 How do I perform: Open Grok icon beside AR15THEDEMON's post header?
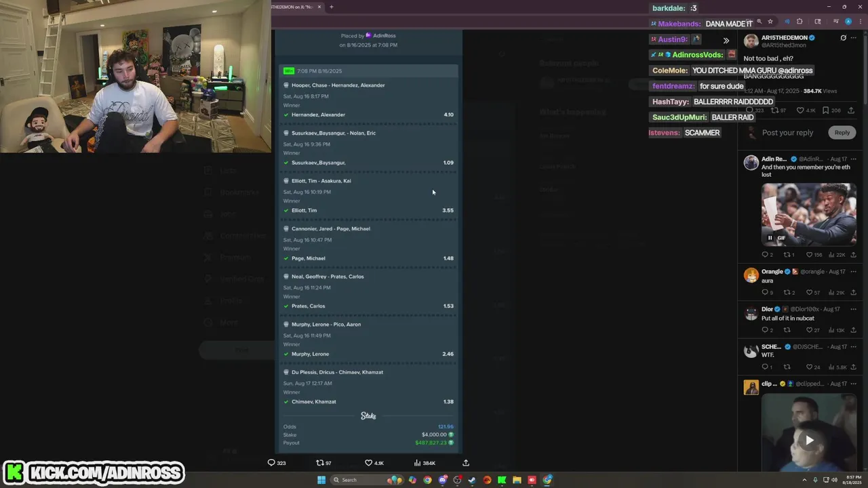843,38
